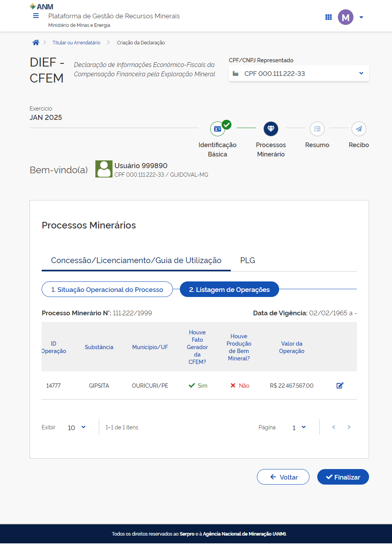Image resolution: width=392 pixels, height=550 pixels.
Task: Click the Finalizar button
Action: 343,477
